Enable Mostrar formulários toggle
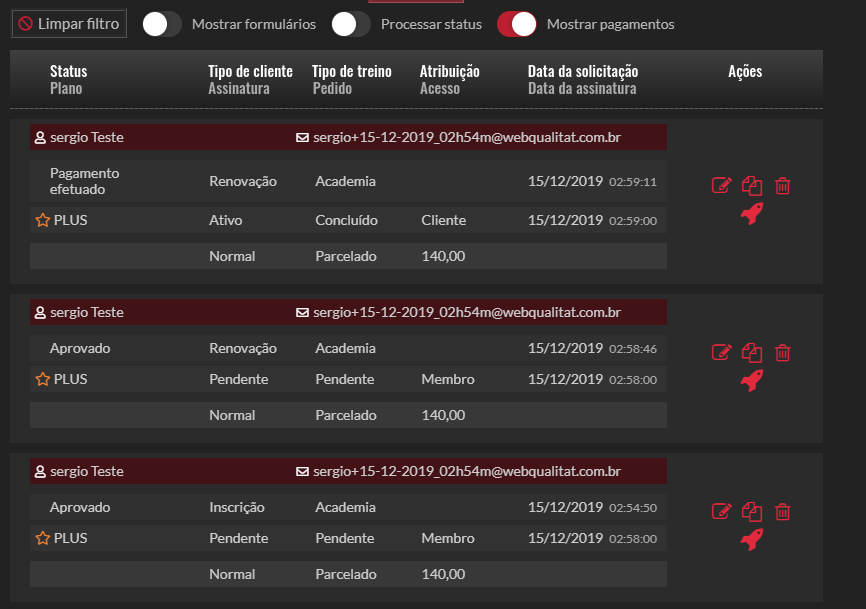This screenshot has width=866, height=609. pos(162,24)
